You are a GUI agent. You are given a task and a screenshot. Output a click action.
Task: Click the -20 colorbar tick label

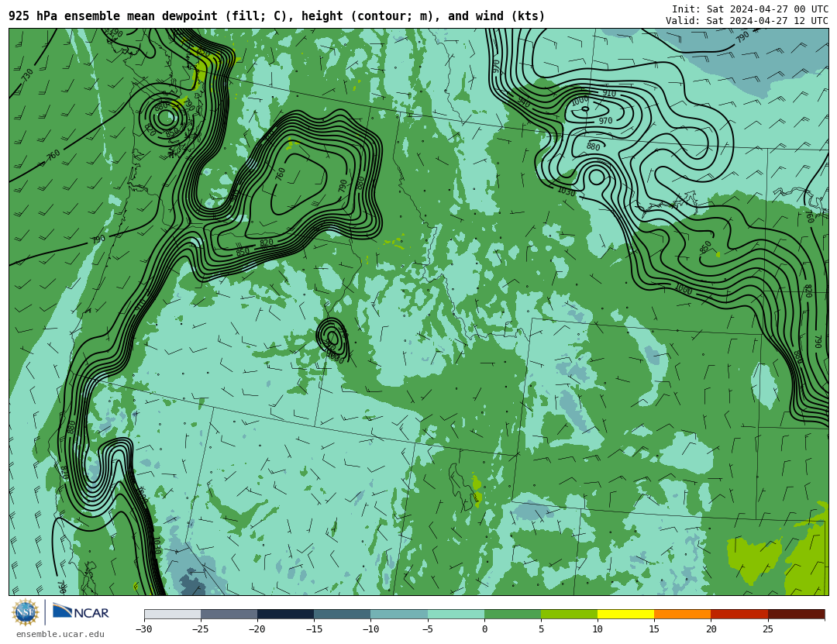[x=257, y=629]
